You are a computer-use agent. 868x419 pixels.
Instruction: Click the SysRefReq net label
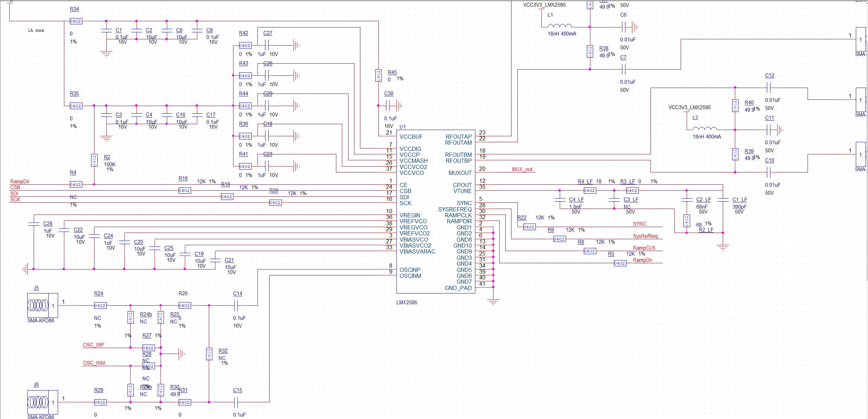click(x=645, y=236)
